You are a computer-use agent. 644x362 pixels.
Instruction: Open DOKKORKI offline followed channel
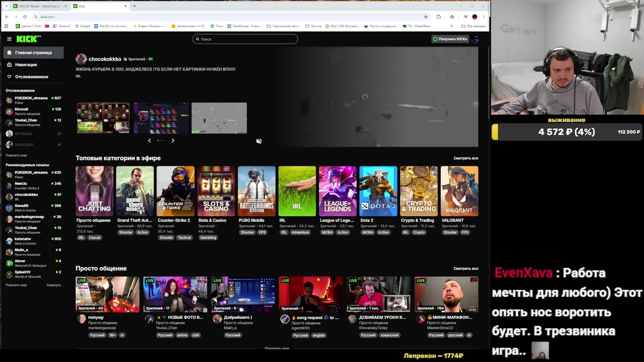pyautogui.click(x=33, y=145)
